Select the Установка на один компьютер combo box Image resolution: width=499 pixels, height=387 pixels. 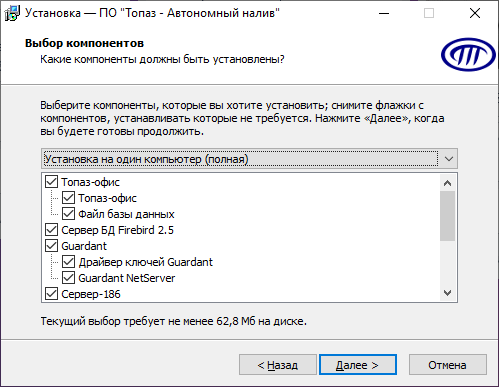249,159
